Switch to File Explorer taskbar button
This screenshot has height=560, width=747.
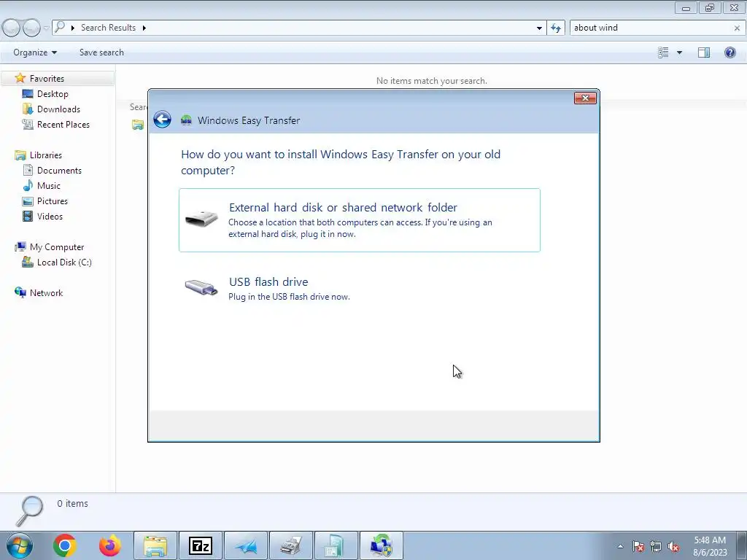(x=155, y=545)
